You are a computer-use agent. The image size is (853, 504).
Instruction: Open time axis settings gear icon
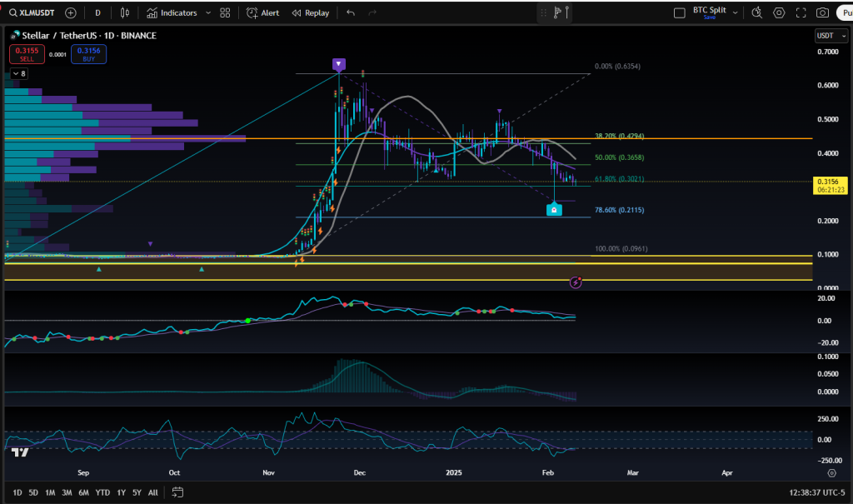832,473
